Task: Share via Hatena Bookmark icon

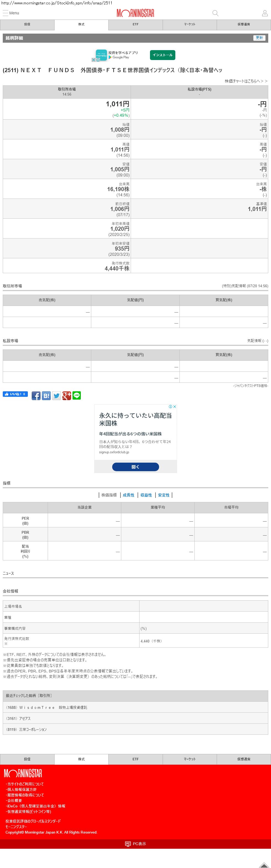Action: 46,396
